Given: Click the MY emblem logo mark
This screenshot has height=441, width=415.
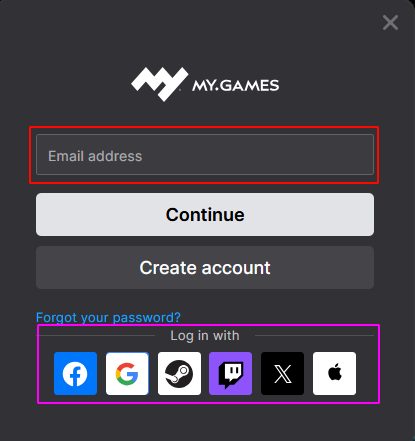Looking at the screenshot, I should point(160,84).
